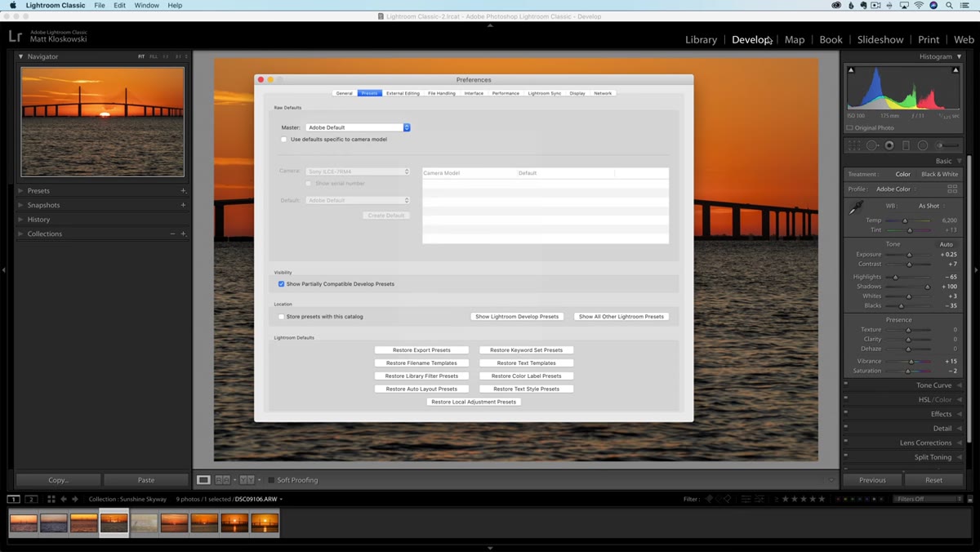Remove collection with minus icon
The image size is (980, 552).
pyautogui.click(x=172, y=234)
